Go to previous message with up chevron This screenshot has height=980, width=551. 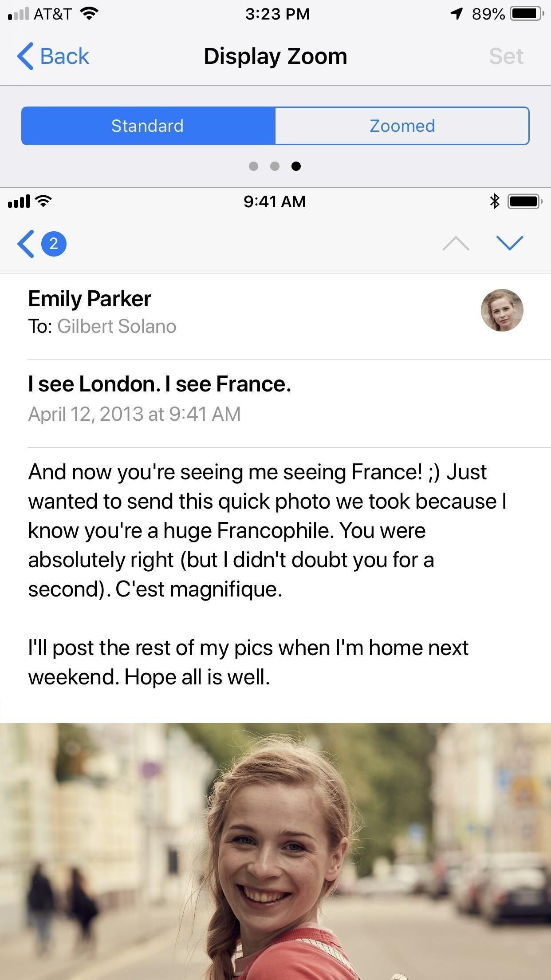(x=456, y=243)
